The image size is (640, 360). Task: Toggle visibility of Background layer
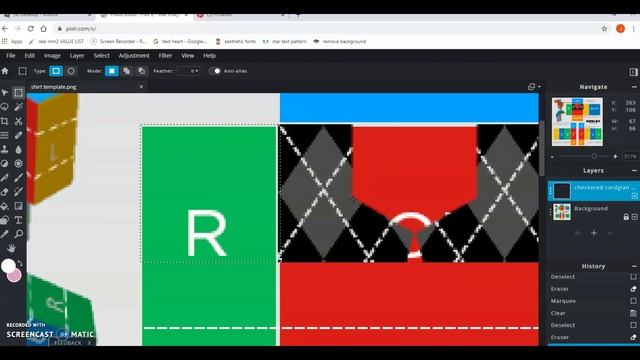[x=635, y=217]
